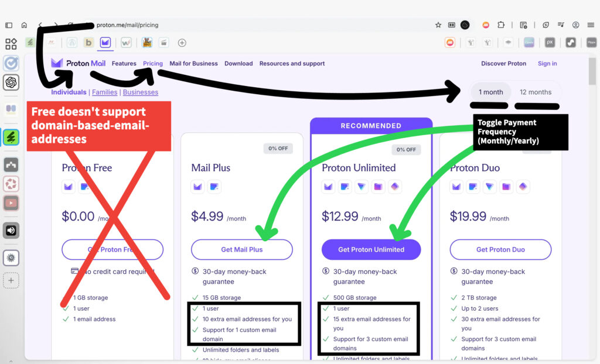Switch billing to 12 months
This screenshot has height=364, width=600.
tap(536, 92)
